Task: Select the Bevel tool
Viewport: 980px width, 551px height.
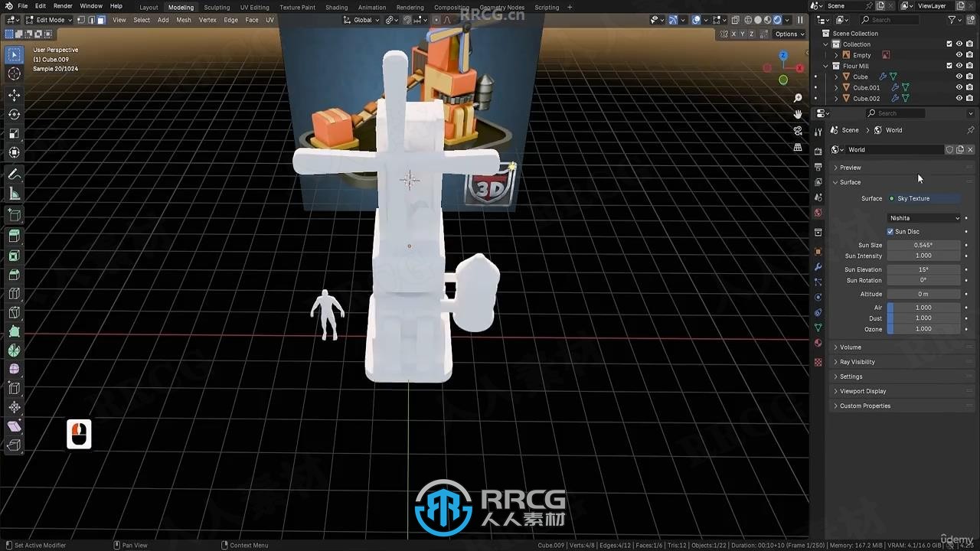Action: pyautogui.click(x=15, y=275)
